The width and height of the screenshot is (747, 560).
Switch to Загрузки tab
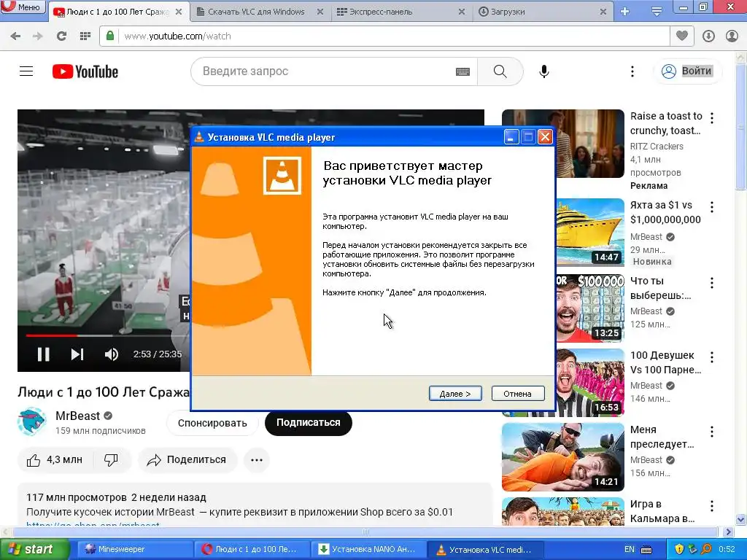[508, 12]
